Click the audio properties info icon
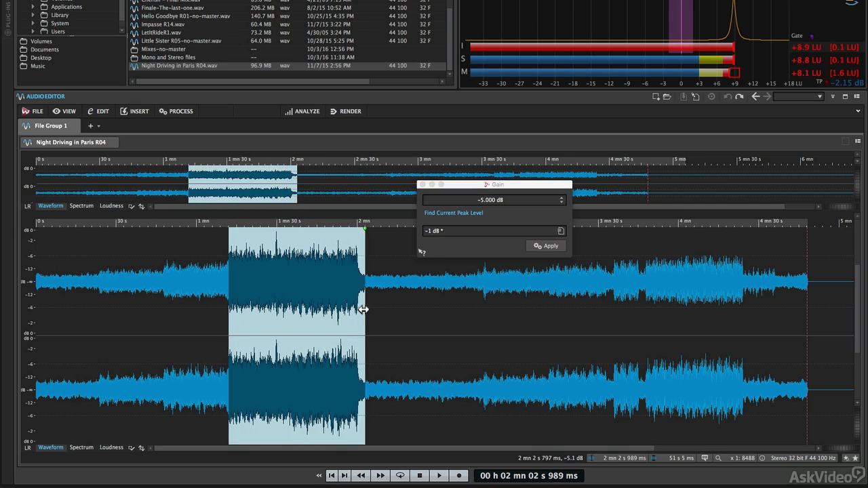 pyautogui.click(x=763, y=458)
